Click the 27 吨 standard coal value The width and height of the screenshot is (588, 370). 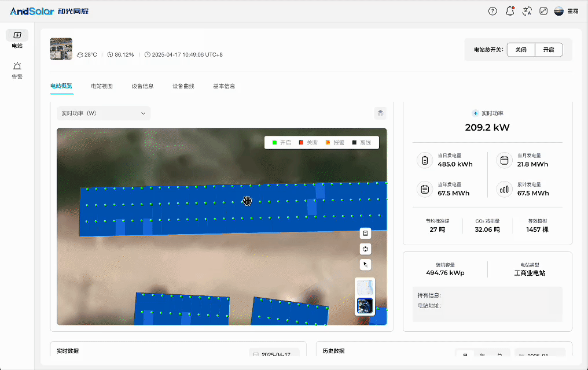[x=438, y=230]
